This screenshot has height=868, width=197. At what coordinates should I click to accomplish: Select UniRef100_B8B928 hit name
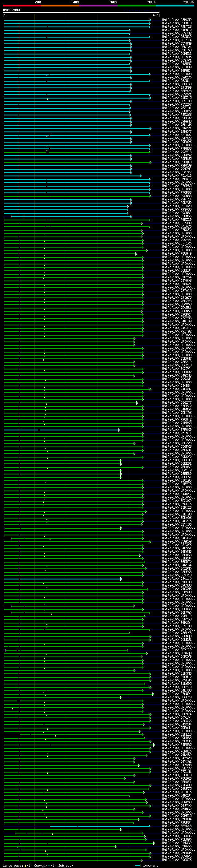(x=177, y=91)
